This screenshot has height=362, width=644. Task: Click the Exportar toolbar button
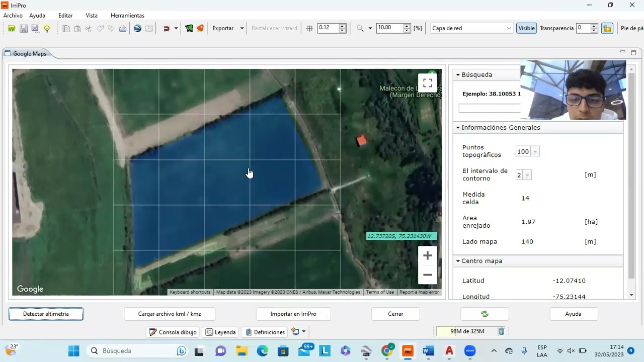coord(223,29)
